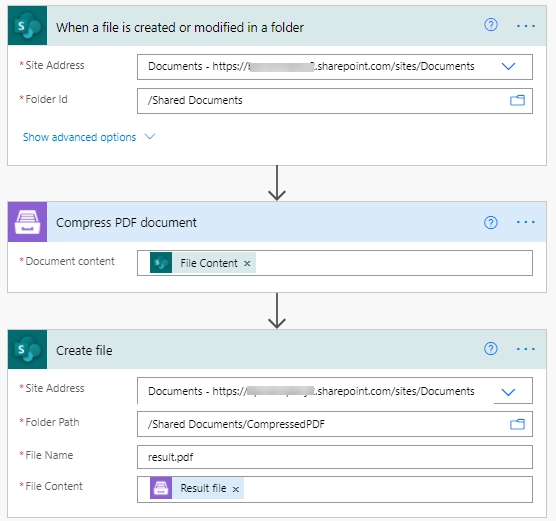Click the Folder Path field with CompressedPDF
The image size is (556, 521).
tap(335, 424)
